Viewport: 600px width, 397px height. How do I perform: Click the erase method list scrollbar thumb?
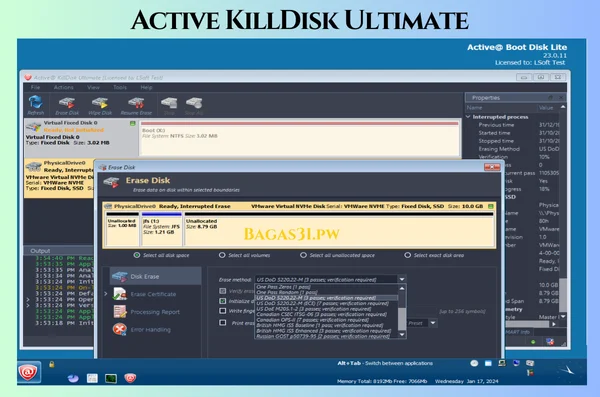coord(402,319)
